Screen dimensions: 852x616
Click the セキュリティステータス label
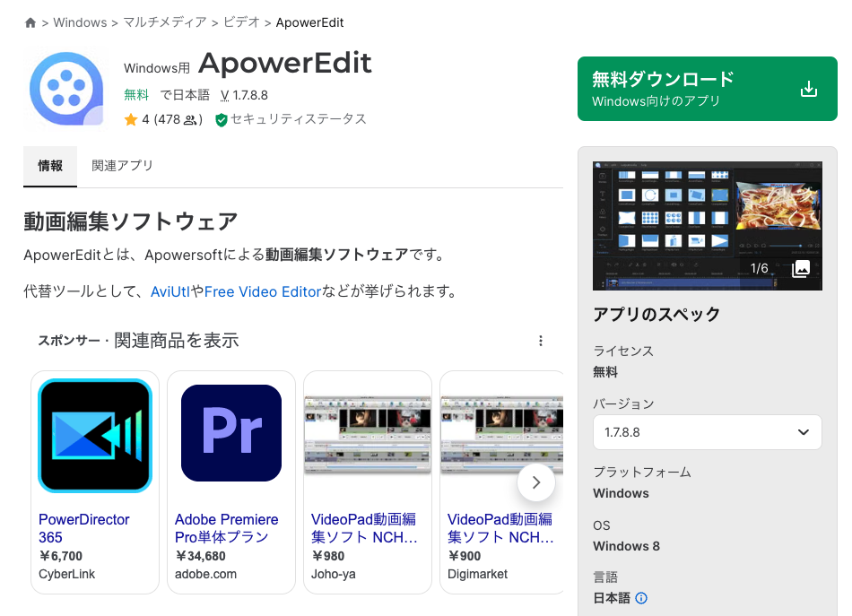299,119
